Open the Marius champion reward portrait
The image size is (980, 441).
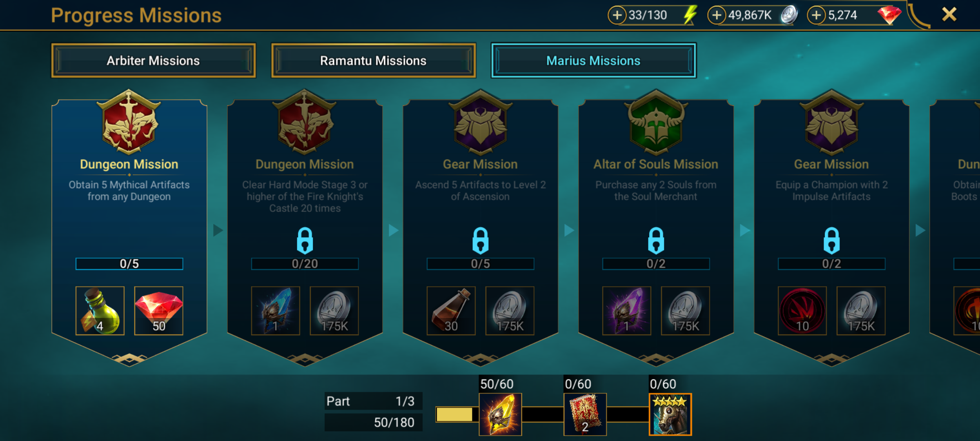click(x=670, y=414)
